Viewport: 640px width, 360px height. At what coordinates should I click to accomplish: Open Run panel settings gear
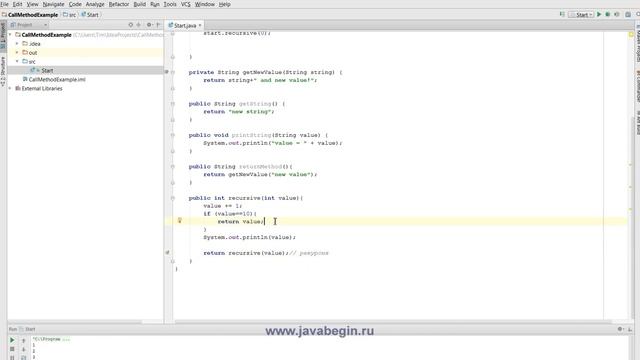620,329
